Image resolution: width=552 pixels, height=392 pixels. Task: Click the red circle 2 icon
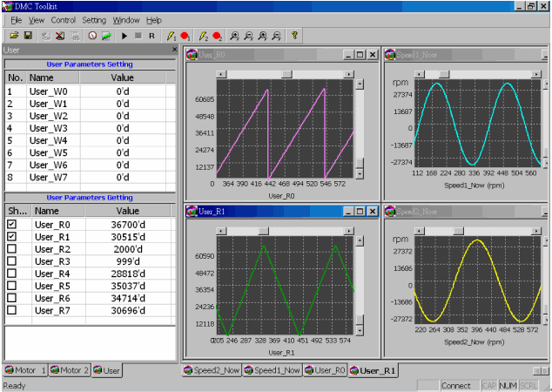point(217,36)
